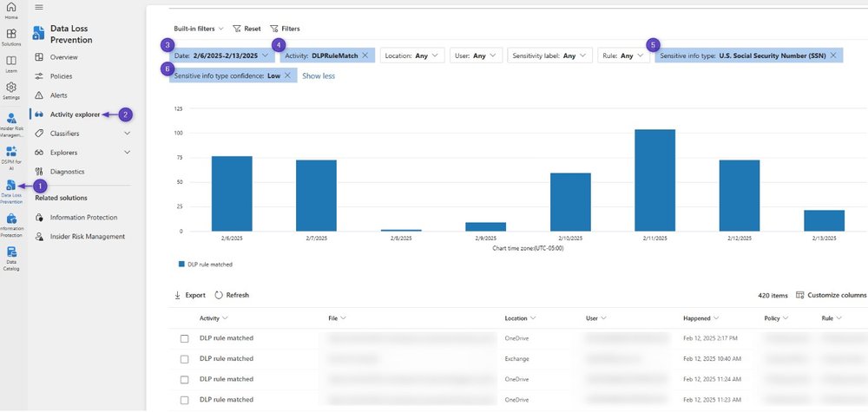Open the Home icon in left rail

click(11, 10)
